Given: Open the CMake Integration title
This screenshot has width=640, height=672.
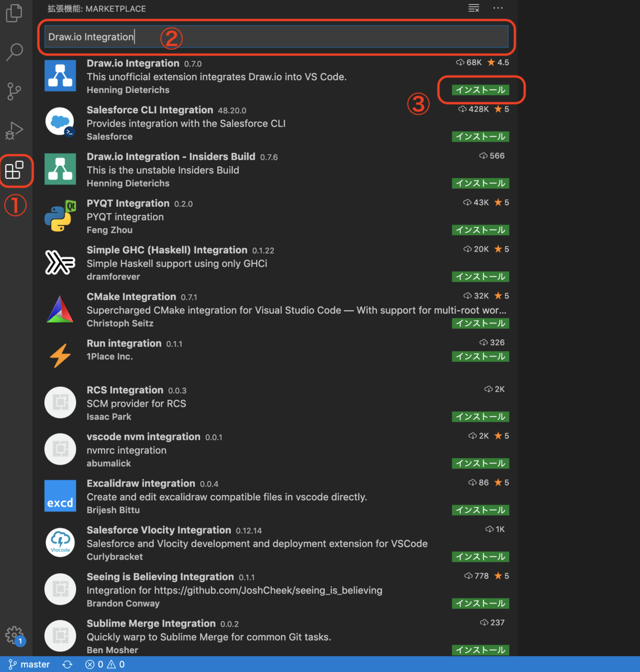Looking at the screenshot, I should tap(131, 297).
